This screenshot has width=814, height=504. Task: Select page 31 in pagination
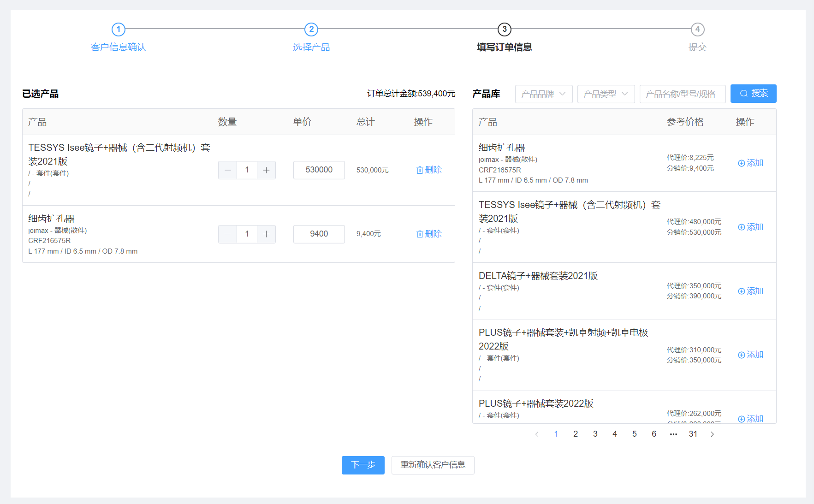[693, 434]
